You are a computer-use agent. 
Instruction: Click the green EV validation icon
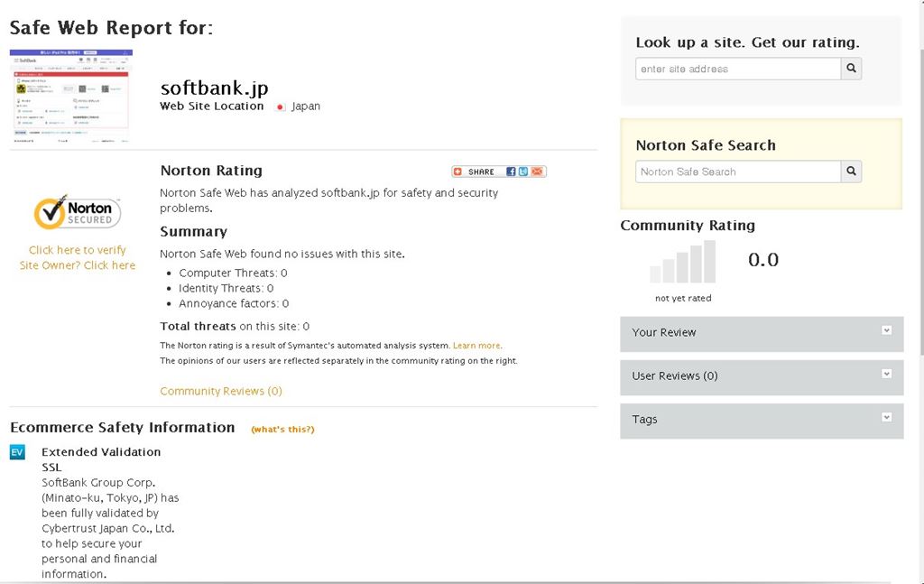click(x=17, y=452)
